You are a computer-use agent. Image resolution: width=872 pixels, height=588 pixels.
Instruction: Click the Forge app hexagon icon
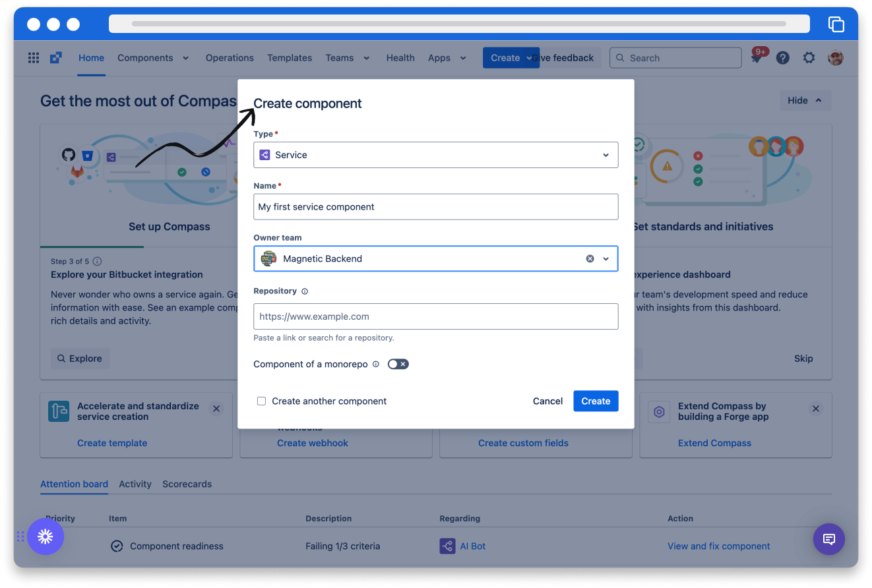[659, 412]
